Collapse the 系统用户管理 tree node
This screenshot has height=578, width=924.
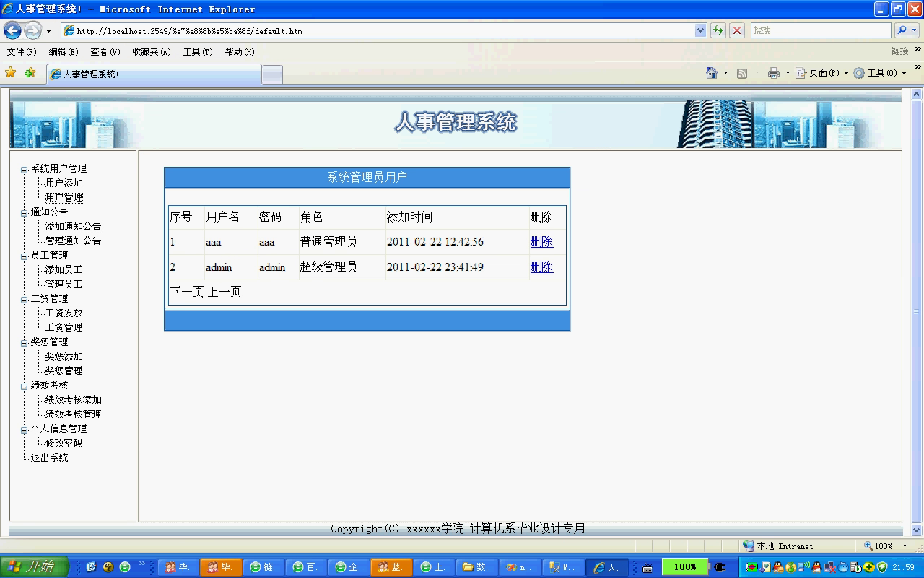click(24, 170)
